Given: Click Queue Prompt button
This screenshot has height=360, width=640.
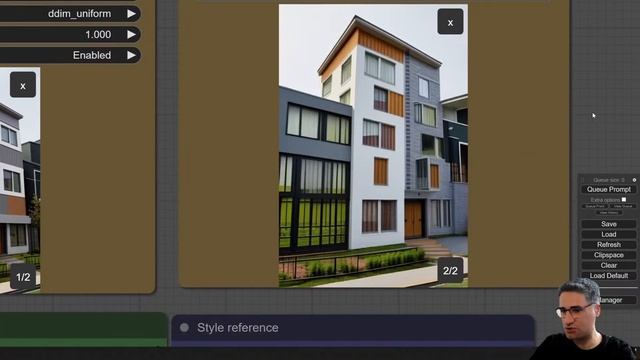Looking at the screenshot, I should point(609,189).
